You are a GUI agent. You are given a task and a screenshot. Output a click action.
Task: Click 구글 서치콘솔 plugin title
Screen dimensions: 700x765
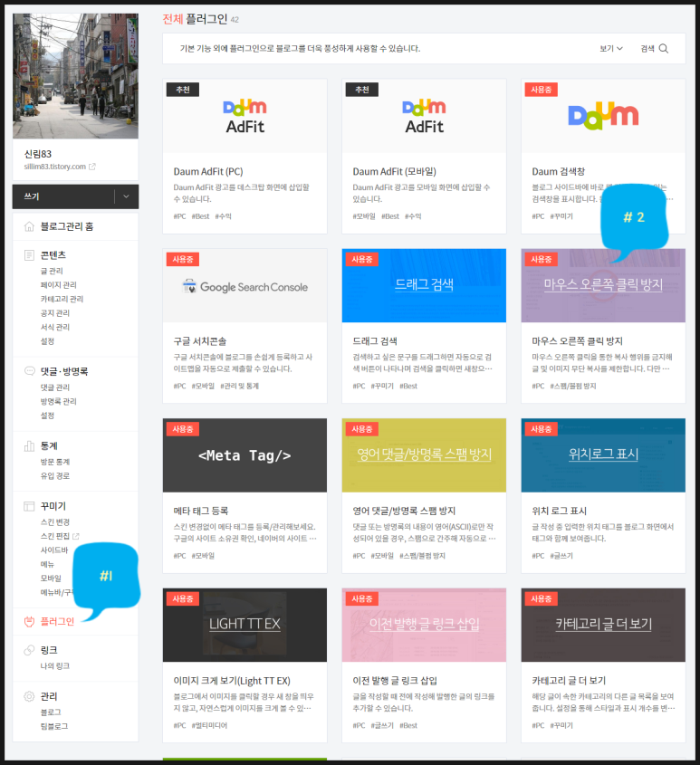coord(199,341)
